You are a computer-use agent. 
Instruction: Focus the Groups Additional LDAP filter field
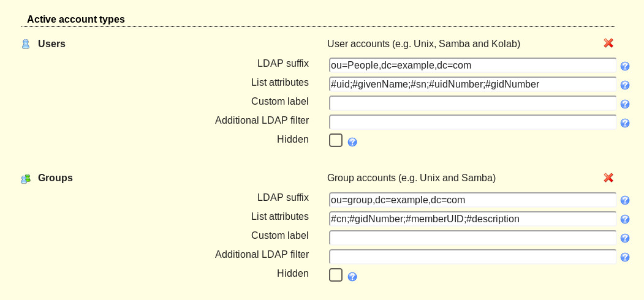tap(472, 257)
